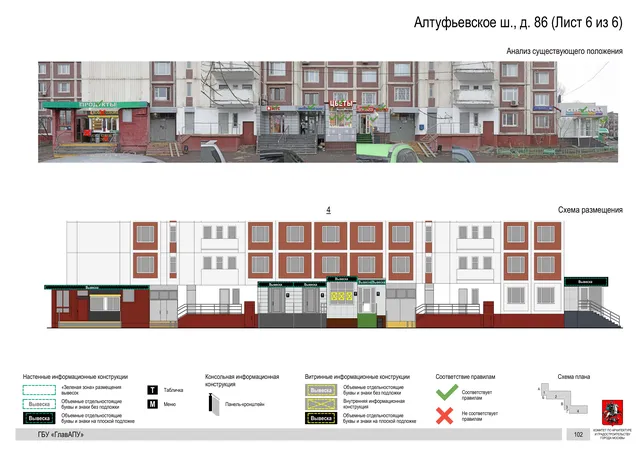Click the ГБУ «ГлавАПУ» footer text
The height and width of the screenshot is (453, 640).
61,435
